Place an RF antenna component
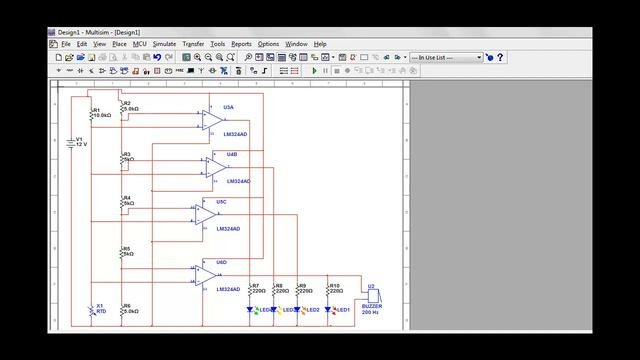Screen dimensions: 640x360 click(201, 71)
